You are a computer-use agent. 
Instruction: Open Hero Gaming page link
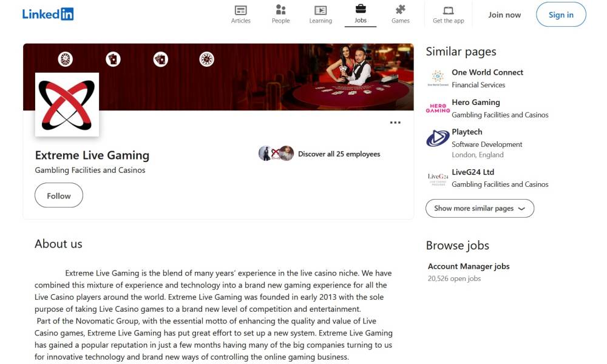pos(476,102)
